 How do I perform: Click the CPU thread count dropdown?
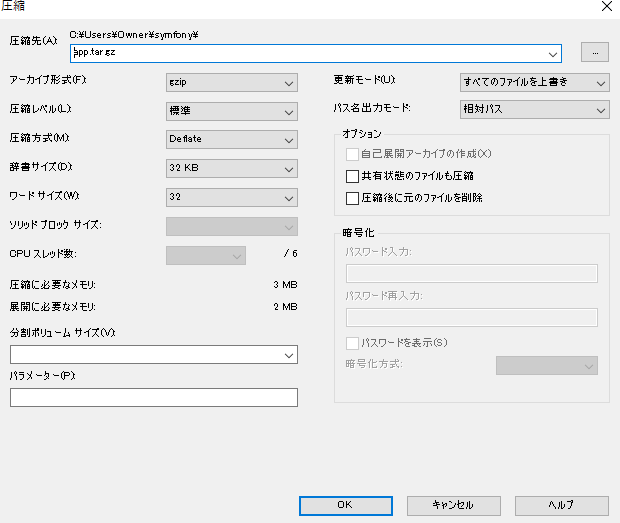coord(206,255)
